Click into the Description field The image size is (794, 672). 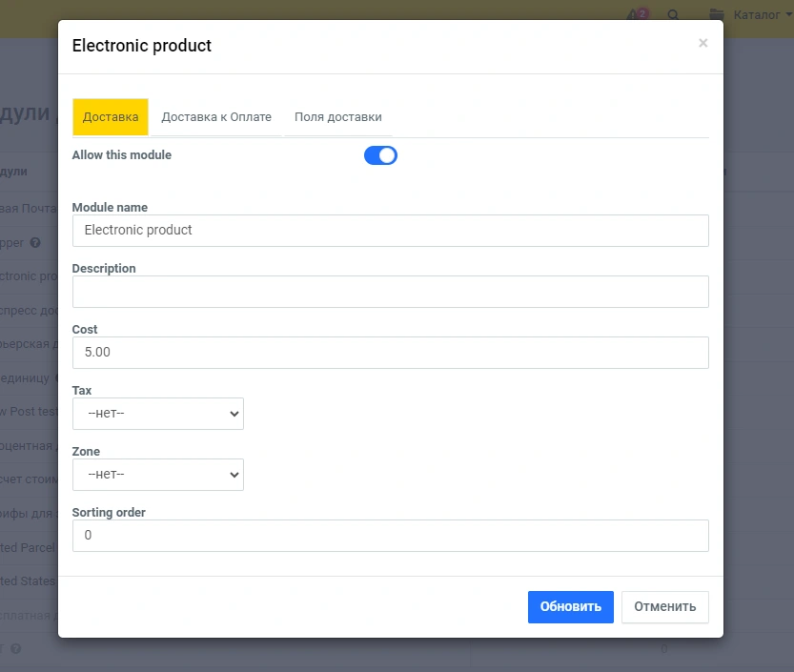tap(390, 292)
